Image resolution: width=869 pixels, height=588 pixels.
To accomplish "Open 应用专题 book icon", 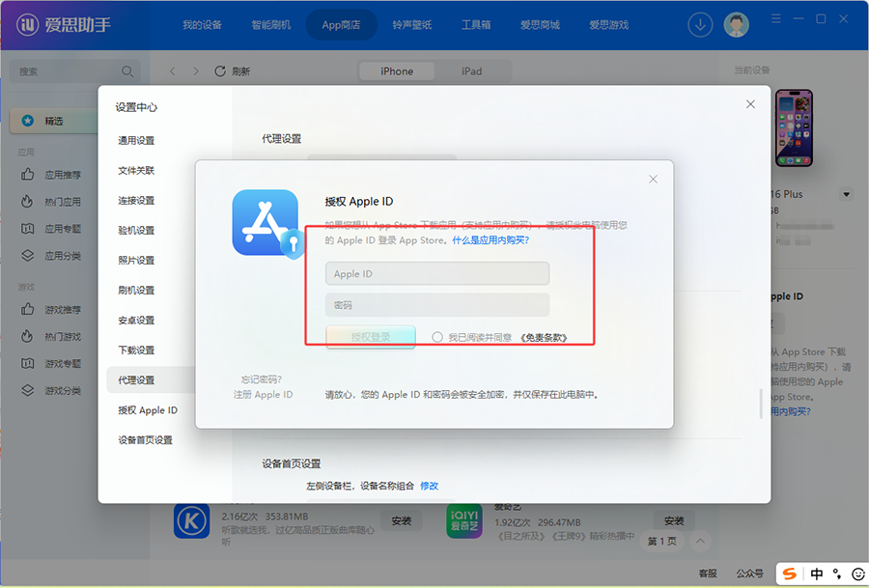I will coord(28,228).
